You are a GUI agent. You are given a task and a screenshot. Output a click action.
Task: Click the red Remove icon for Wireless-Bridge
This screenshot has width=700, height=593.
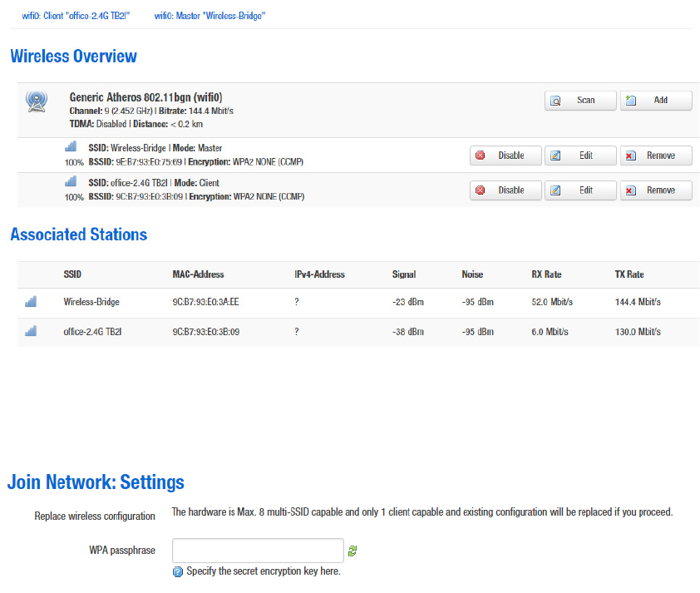631,156
